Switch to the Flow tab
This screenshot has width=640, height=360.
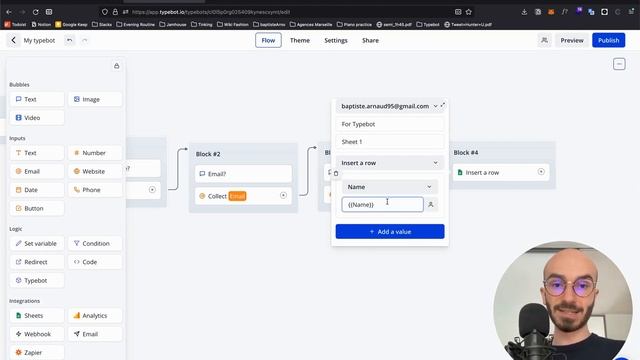click(x=268, y=40)
